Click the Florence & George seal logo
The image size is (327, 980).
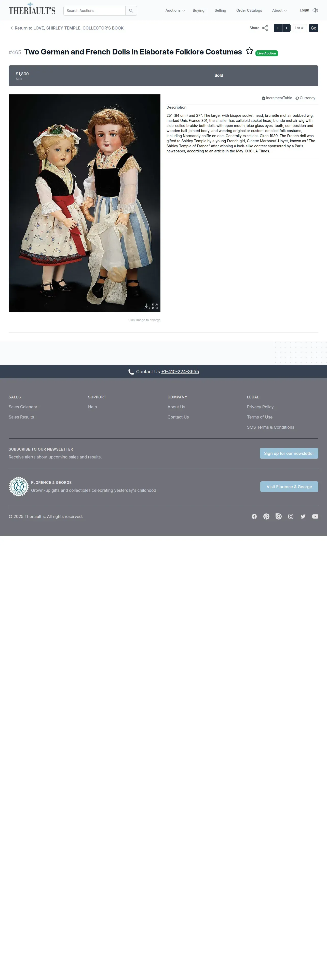pos(19,487)
